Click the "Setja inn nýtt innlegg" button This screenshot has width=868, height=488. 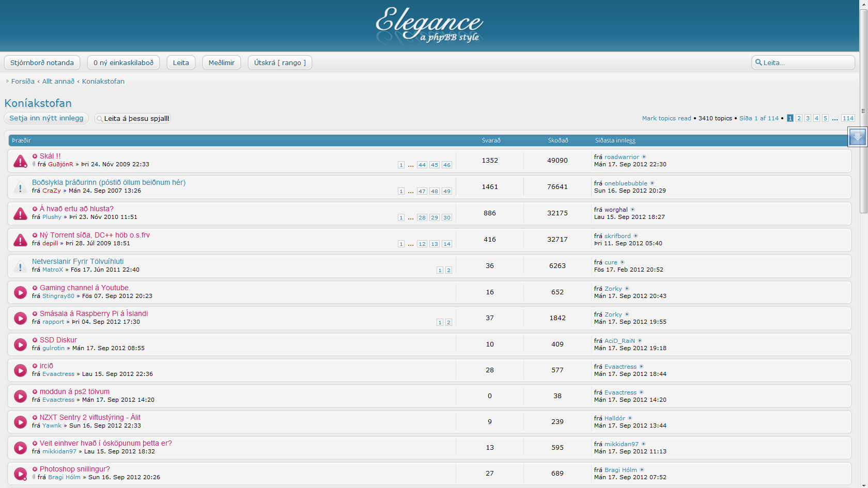pos(46,118)
